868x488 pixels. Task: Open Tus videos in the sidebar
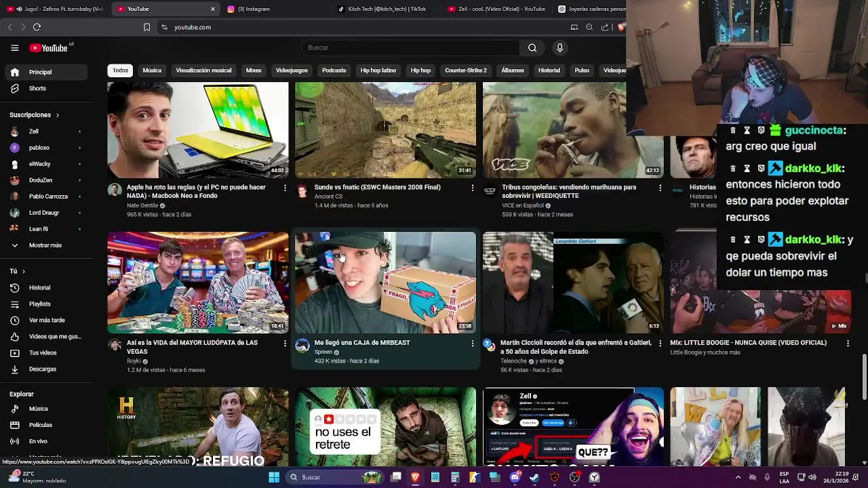pos(46,352)
